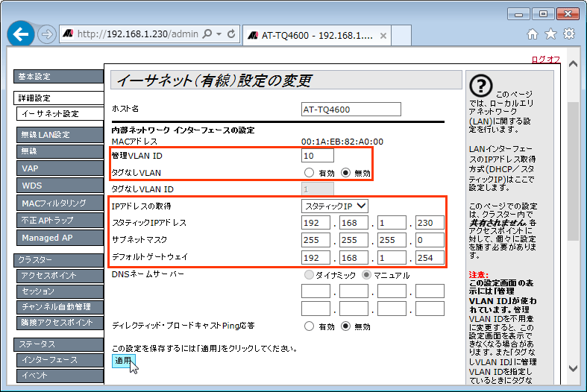This screenshot has width=587, height=392.
Task: Open the browser home icon
Action: click(x=533, y=34)
